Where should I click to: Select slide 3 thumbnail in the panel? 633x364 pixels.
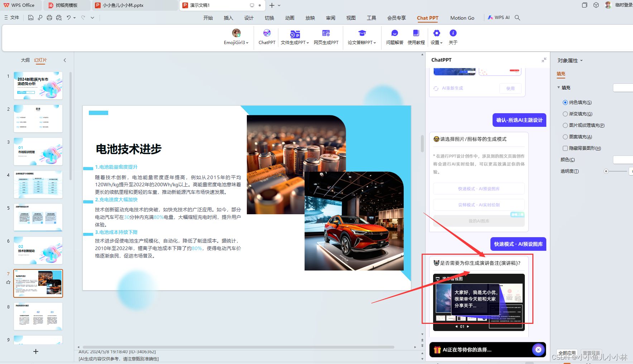point(38,152)
